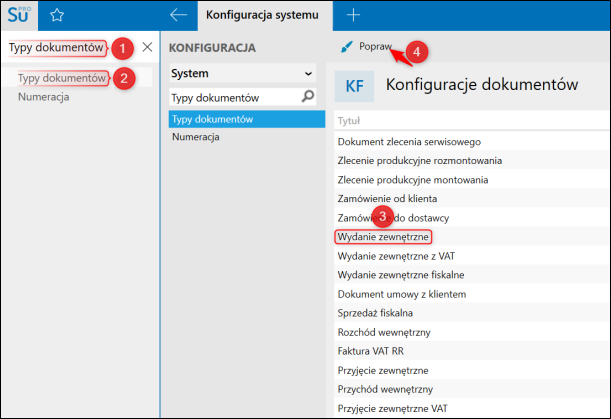This screenshot has width=611, height=419.
Task: Add a new tab with plus icon
Action: coord(353,15)
